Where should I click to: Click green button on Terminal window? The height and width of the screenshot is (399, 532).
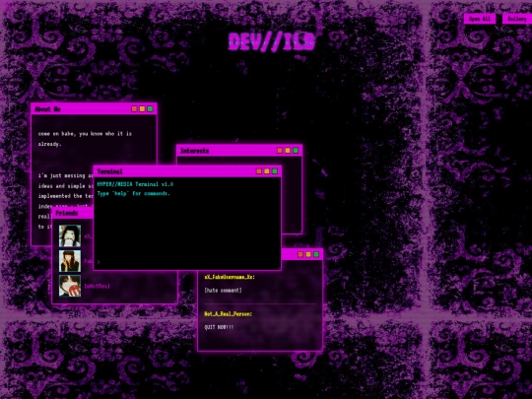tap(275, 171)
